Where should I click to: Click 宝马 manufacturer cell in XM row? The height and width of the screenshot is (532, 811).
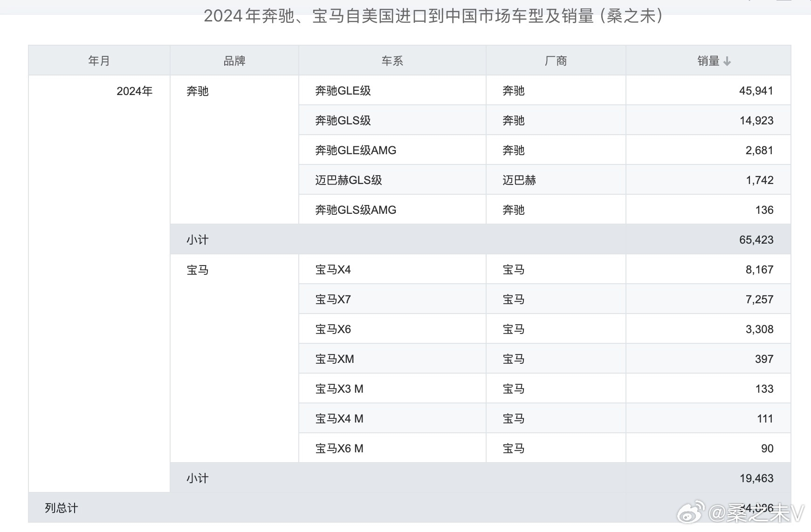click(556, 359)
